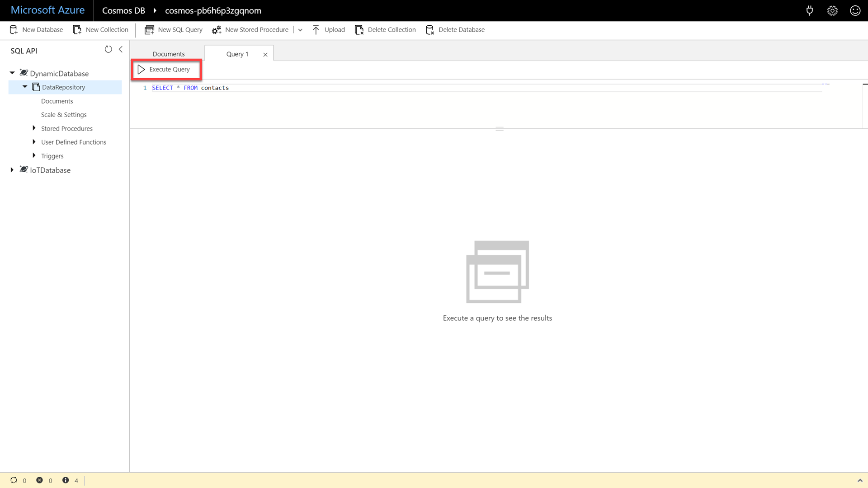
Task: Expand the bottom notification bar
Action: click(x=860, y=480)
